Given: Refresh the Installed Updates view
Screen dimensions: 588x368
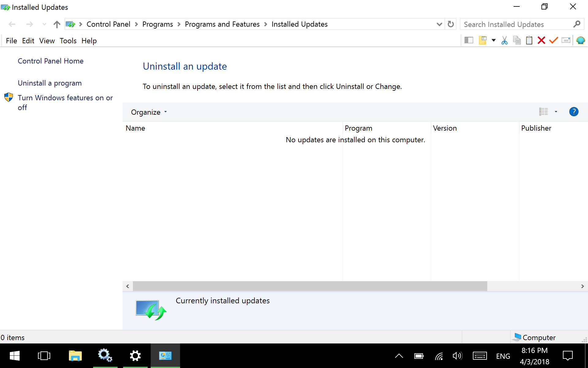Looking at the screenshot, I should pyautogui.click(x=451, y=24).
